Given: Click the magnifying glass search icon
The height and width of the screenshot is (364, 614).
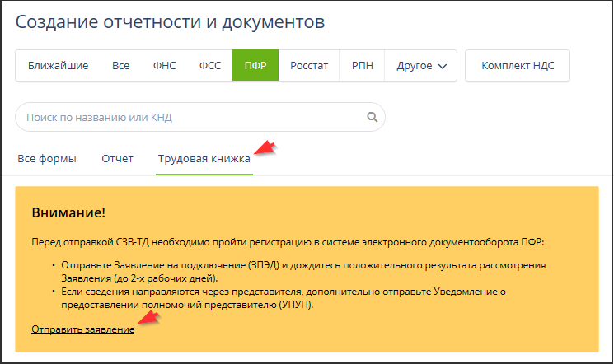Looking at the screenshot, I should (x=371, y=118).
